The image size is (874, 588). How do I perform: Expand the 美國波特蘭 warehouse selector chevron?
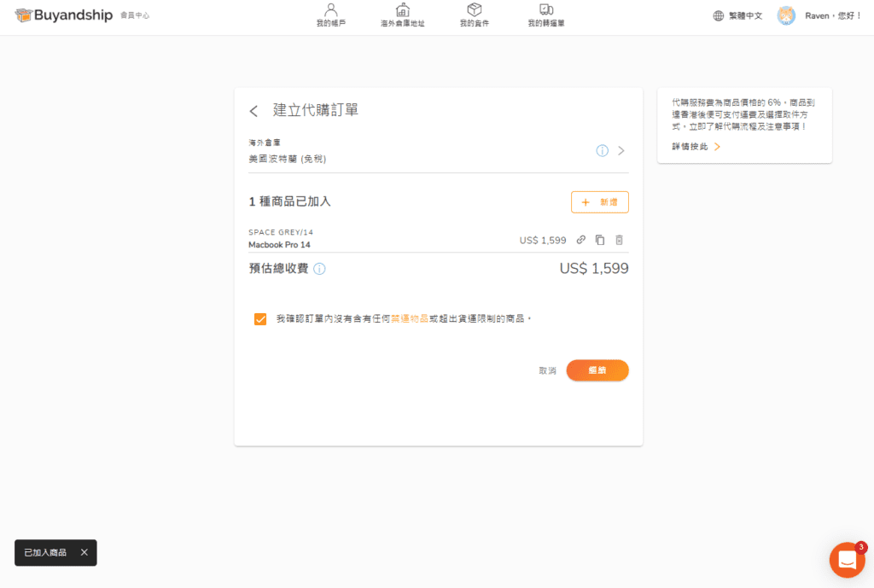622,150
